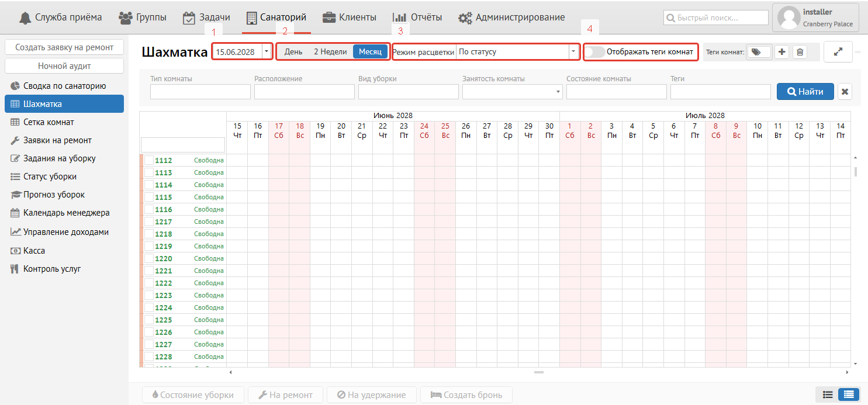
Task: Click Быстрый поиск search field
Action: pos(716,18)
